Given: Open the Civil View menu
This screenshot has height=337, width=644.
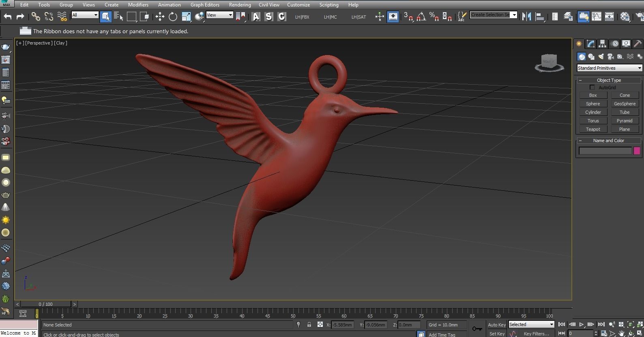Looking at the screenshot, I should 269,5.
